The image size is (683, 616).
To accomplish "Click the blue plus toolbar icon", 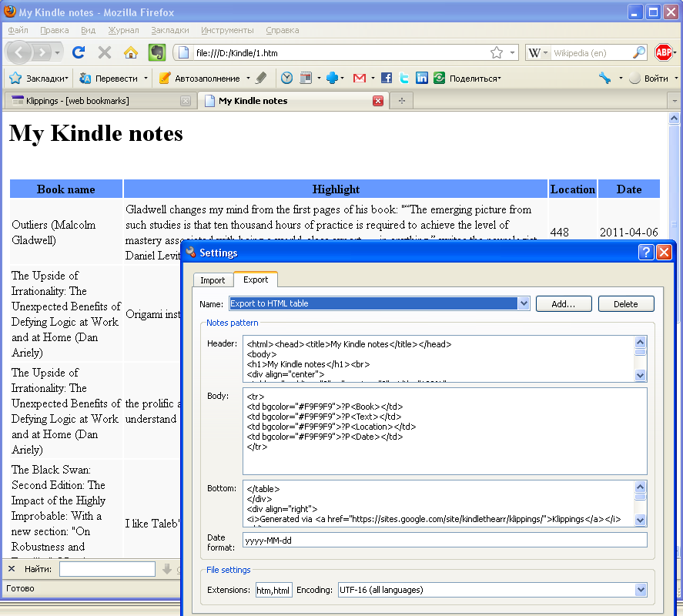I will coord(332,78).
